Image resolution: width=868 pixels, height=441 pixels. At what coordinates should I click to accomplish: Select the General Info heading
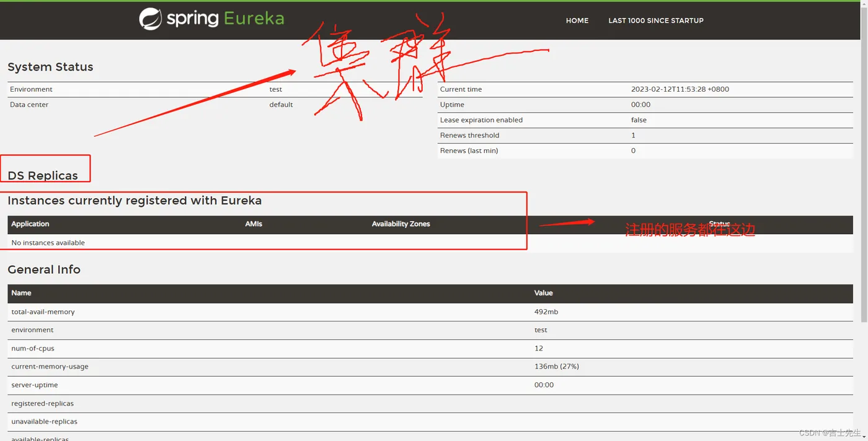point(44,269)
